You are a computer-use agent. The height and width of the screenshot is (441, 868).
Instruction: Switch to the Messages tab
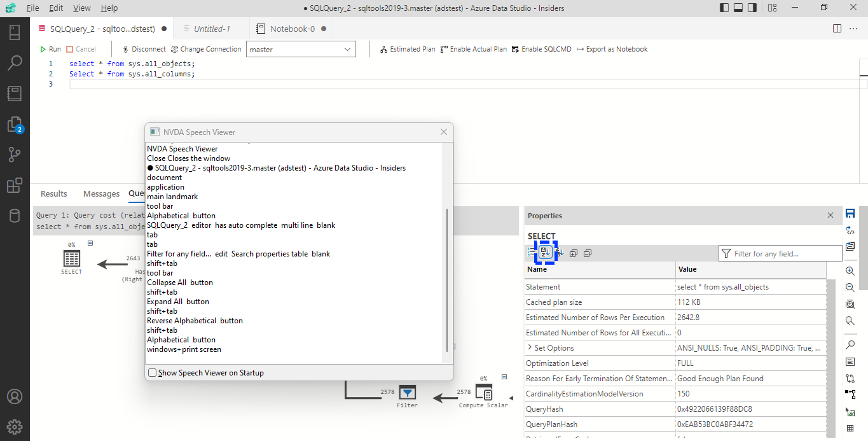coord(101,193)
